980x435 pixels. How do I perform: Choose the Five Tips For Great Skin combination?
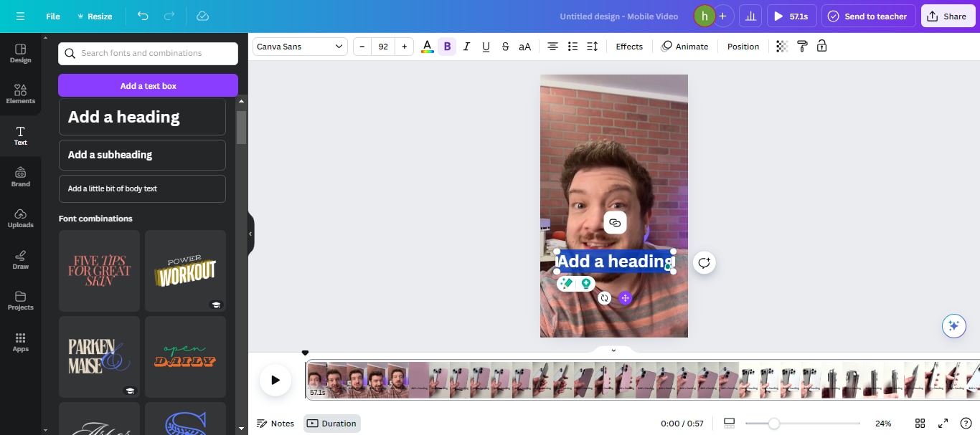tap(99, 271)
